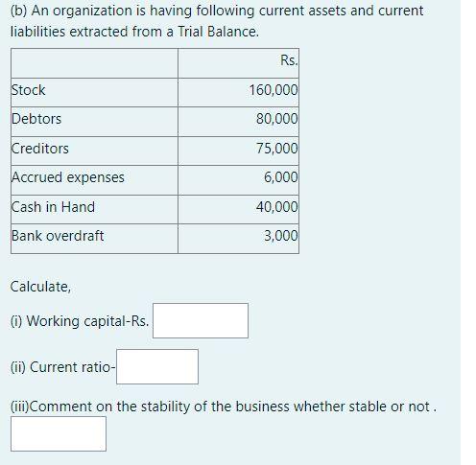
Task: Select the Bank overdraft cell
Action: tap(94, 239)
